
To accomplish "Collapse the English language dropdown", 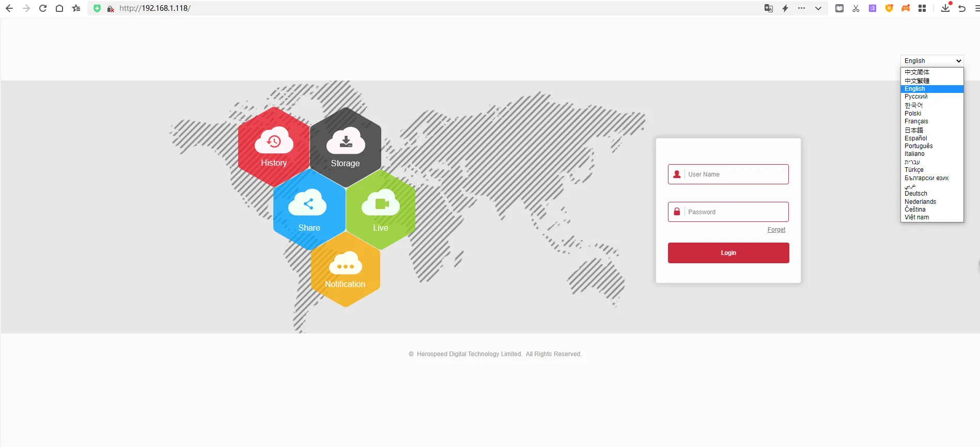I will pos(932,61).
